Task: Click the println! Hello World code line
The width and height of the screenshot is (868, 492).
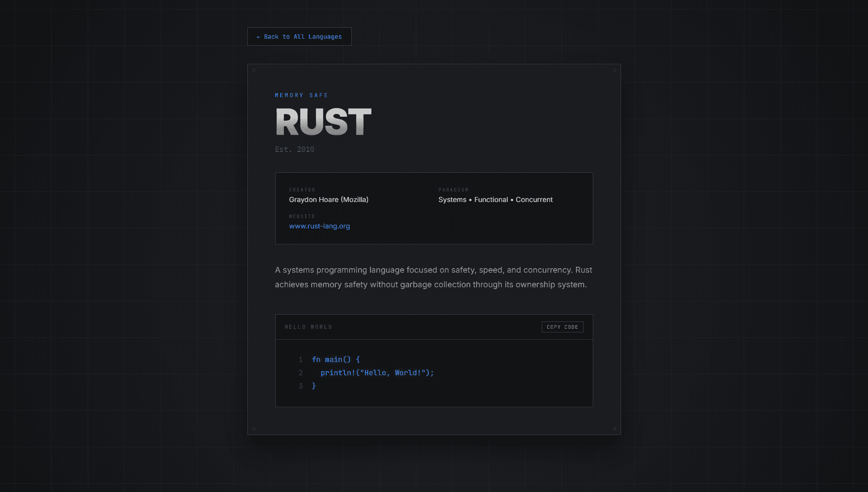Action: (377, 373)
